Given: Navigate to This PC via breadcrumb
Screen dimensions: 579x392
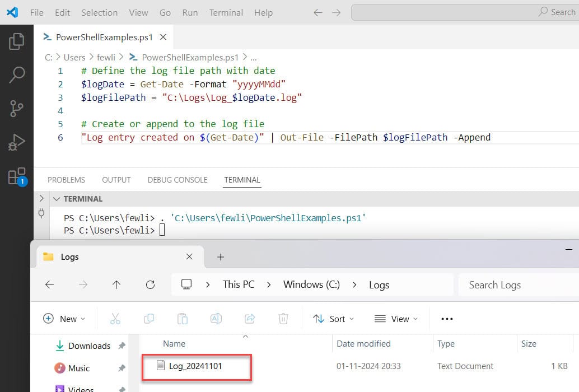Looking at the screenshot, I should click(238, 284).
